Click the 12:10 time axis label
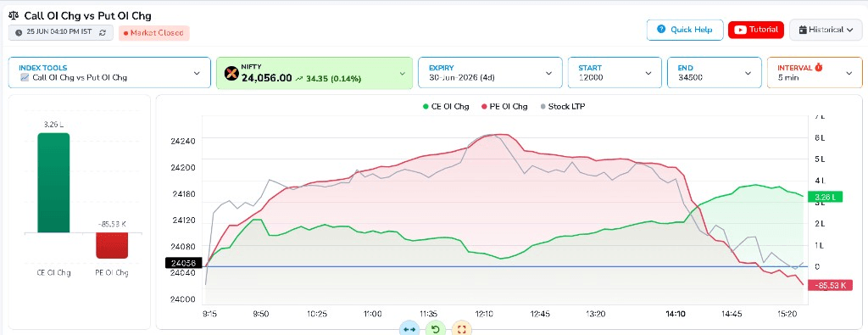The image size is (868, 335). click(484, 314)
